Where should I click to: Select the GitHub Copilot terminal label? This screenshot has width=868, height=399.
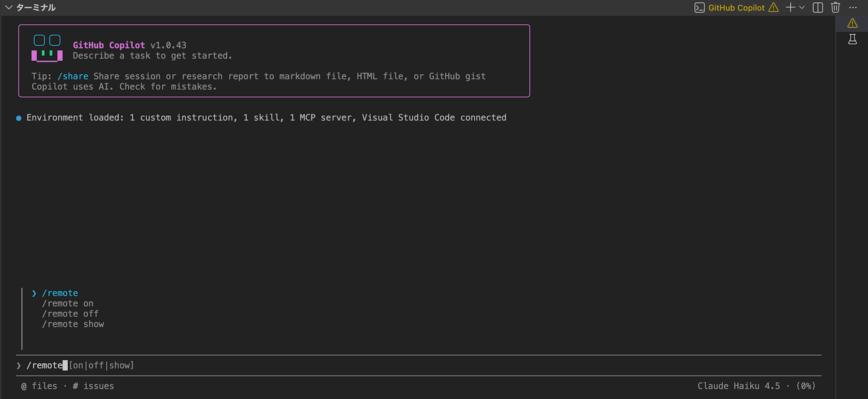736,8
